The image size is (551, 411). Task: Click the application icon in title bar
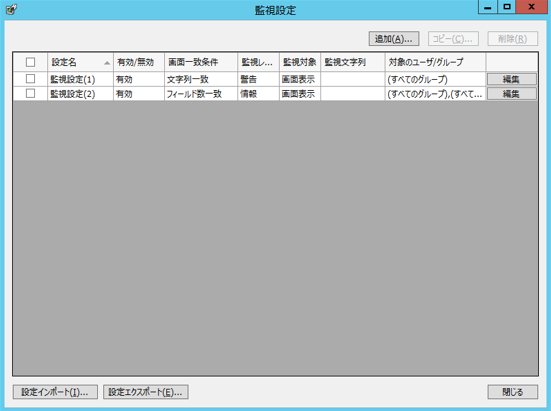pos(11,9)
